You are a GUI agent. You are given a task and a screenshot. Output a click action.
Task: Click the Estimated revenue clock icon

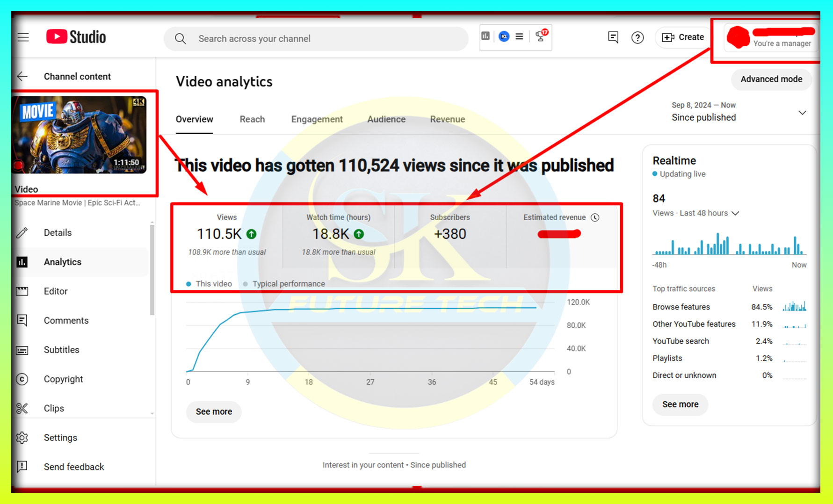tap(595, 217)
